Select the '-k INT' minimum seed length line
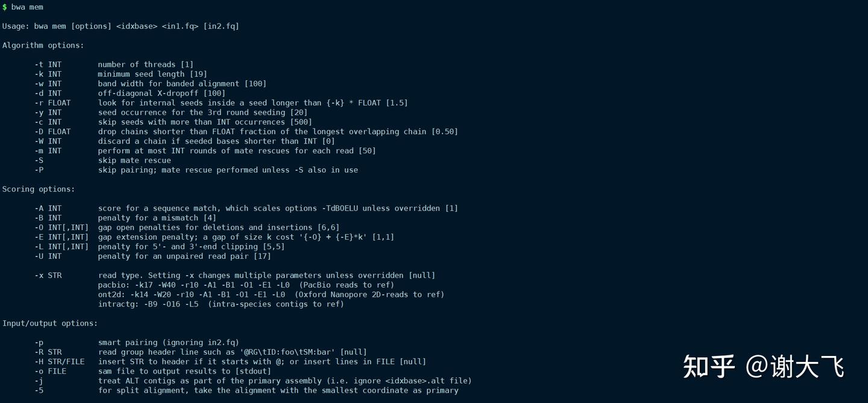The image size is (868, 403). (x=121, y=74)
